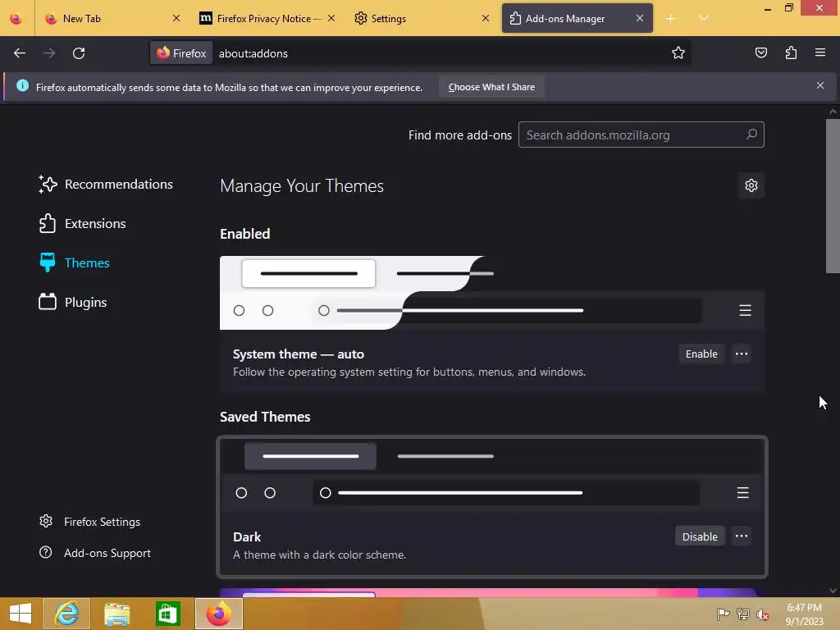Click the search magnifier in add-ons search
Viewport: 840px width, 630px height.
coord(751,135)
